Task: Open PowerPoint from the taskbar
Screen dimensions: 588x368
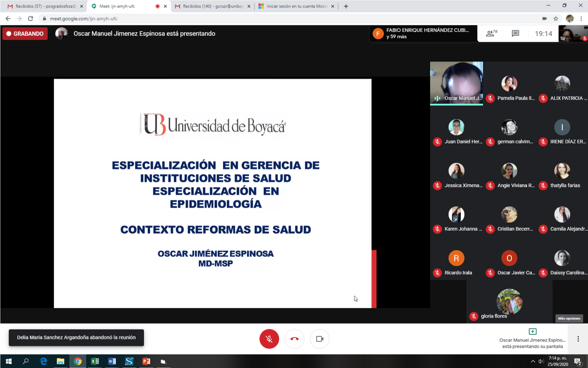Action: [x=146, y=361]
